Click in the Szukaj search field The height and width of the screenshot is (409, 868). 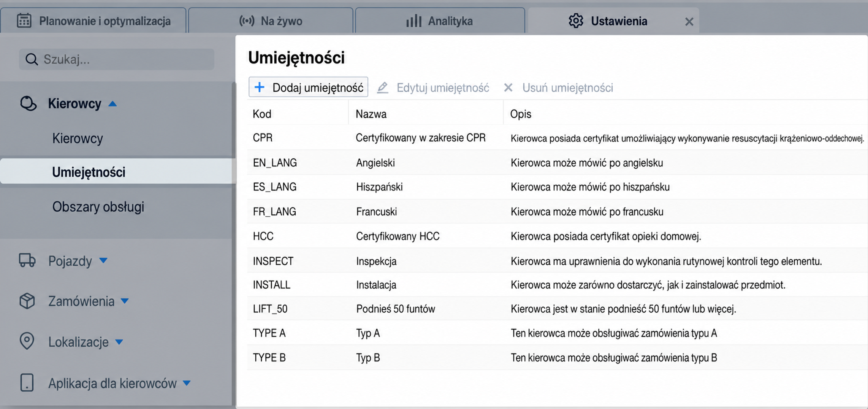pos(117,59)
